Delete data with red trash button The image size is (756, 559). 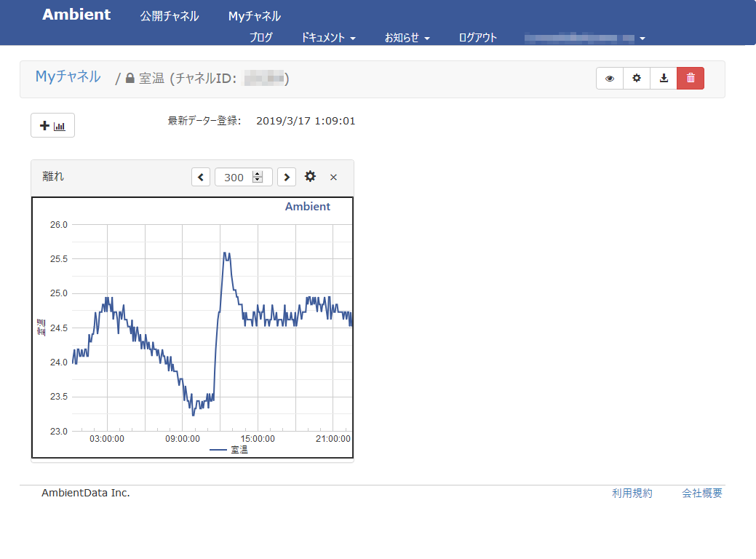pyautogui.click(x=691, y=78)
